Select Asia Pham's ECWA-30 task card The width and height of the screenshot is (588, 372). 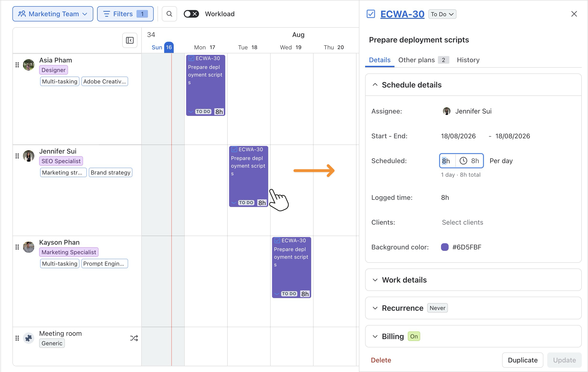(x=206, y=85)
